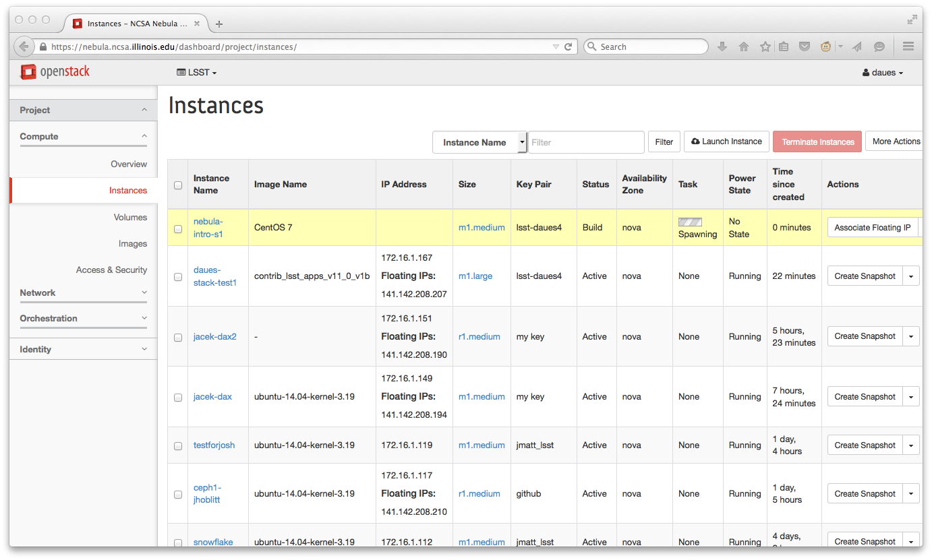Expand the Network section
This screenshot has width=932, height=560.
click(84, 292)
